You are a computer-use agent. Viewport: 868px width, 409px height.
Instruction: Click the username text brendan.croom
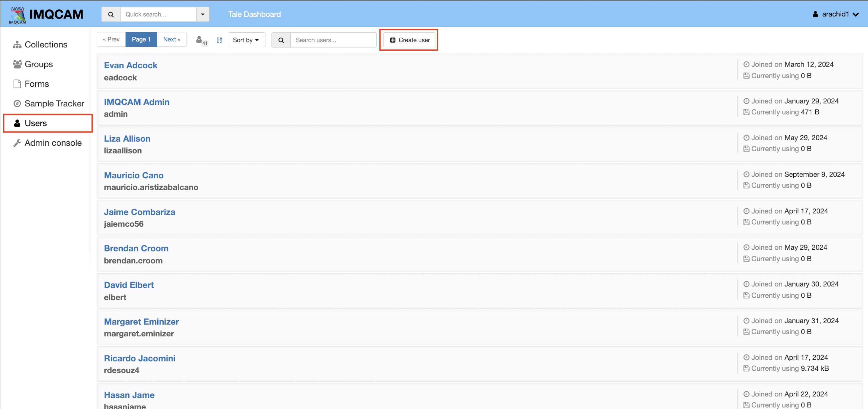133,261
